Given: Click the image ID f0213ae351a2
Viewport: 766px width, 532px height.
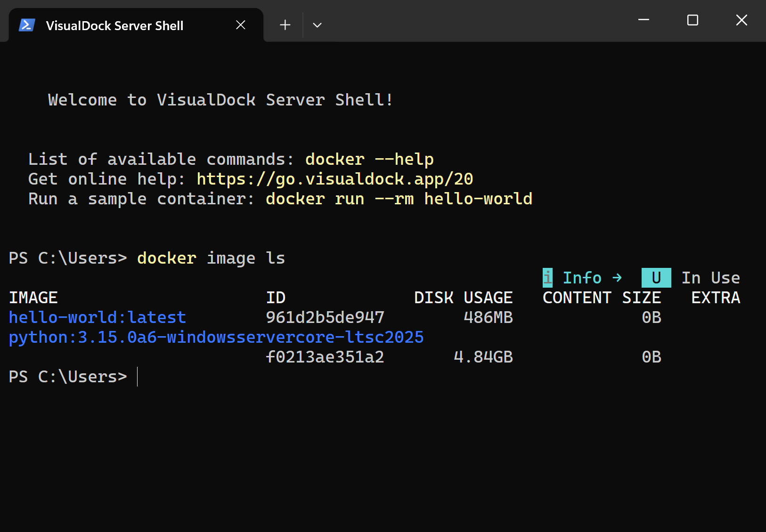Looking at the screenshot, I should click(325, 357).
